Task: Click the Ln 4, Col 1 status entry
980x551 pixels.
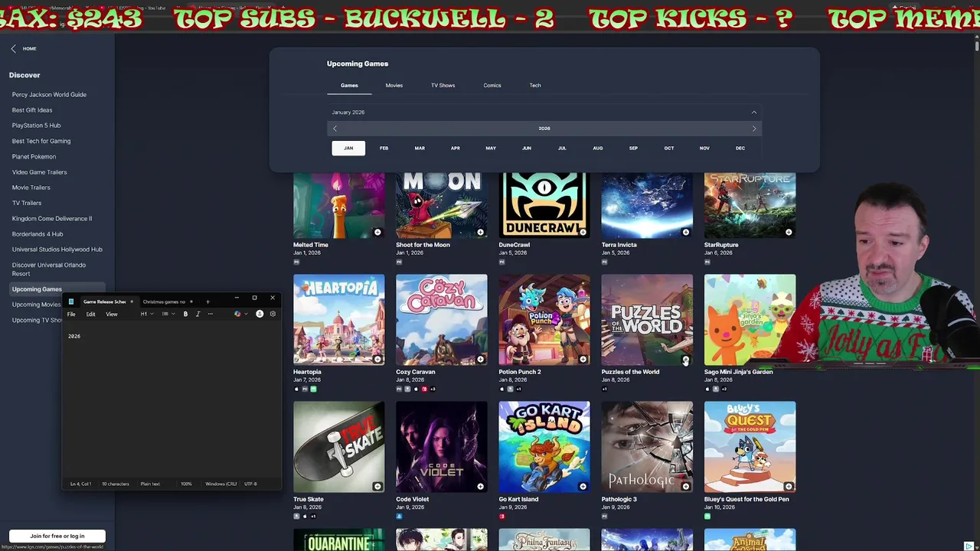Action: 80,484
